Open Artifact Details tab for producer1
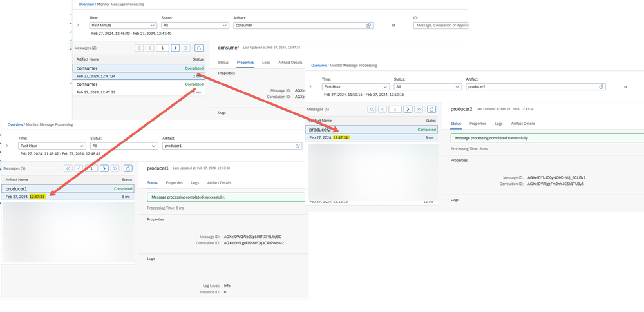Image resolution: width=644 pixels, height=312 pixels. pyautogui.click(x=219, y=183)
